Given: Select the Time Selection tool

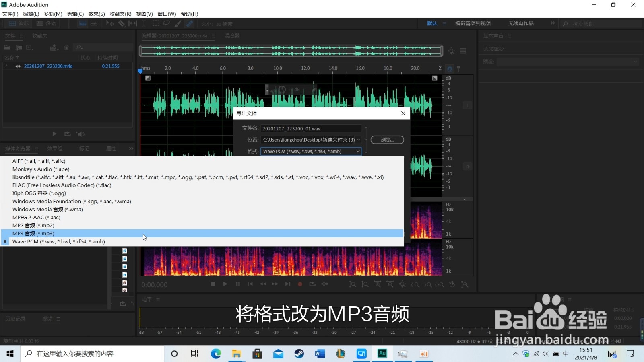Looking at the screenshot, I should point(144,24).
